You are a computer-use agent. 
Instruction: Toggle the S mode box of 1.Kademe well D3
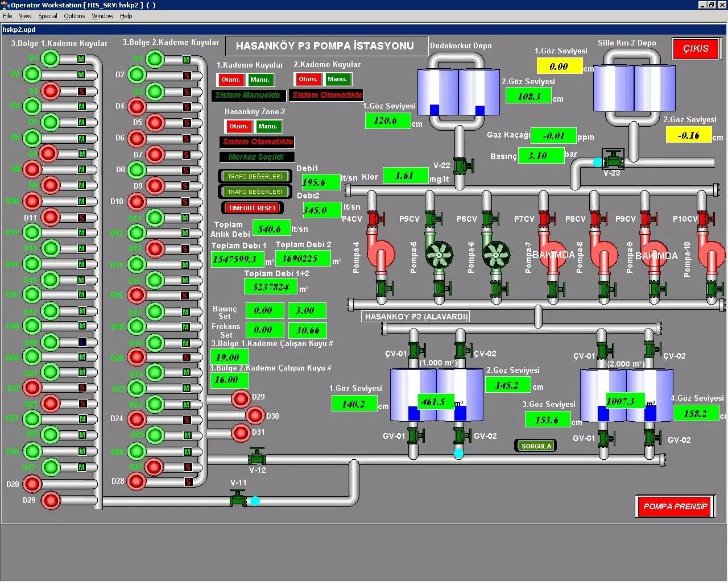coord(81,91)
